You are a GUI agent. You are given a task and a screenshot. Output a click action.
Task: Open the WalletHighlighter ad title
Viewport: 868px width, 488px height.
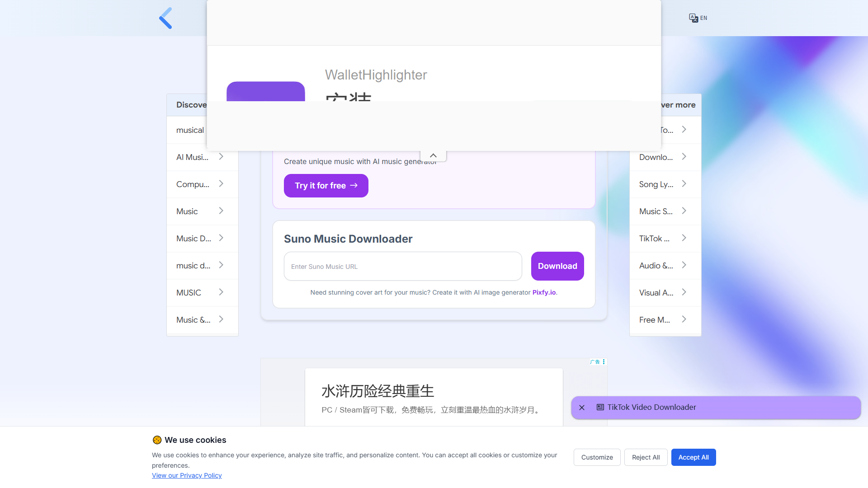click(376, 75)
